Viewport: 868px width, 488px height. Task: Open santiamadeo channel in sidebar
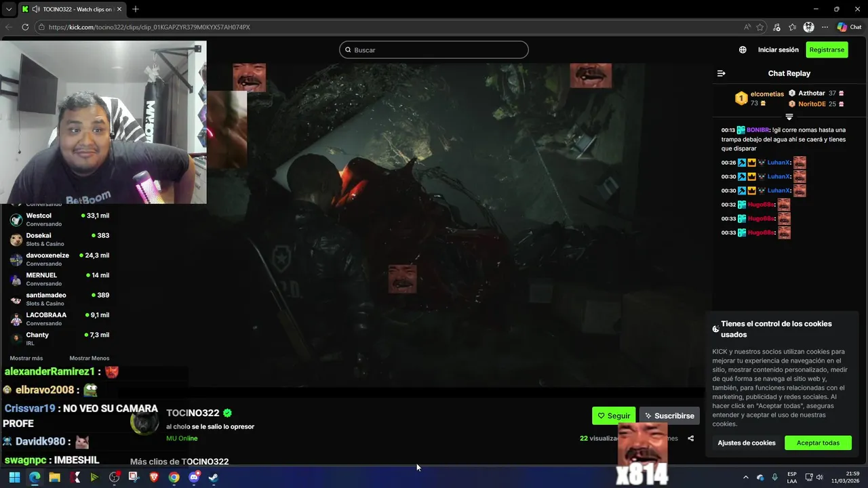[59, 299]
